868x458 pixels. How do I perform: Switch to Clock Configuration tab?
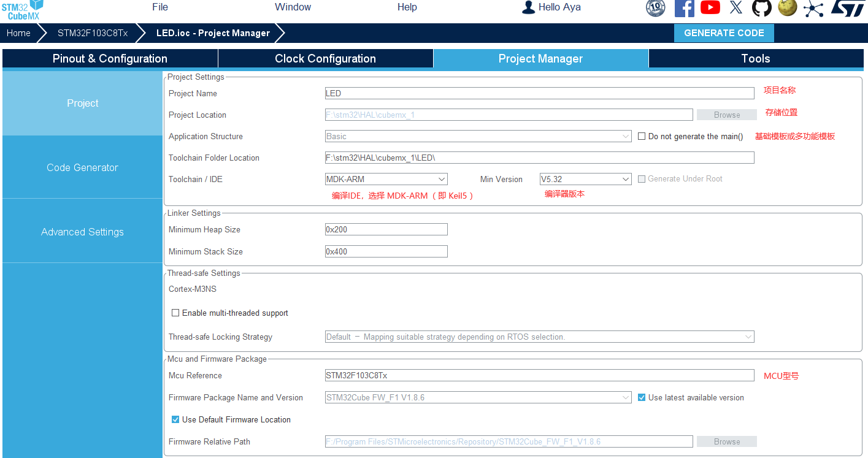click(x=325, y=58)
